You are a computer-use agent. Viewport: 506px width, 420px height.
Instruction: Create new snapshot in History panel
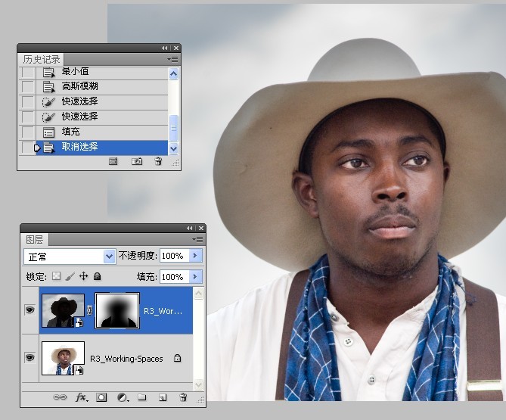137,161
